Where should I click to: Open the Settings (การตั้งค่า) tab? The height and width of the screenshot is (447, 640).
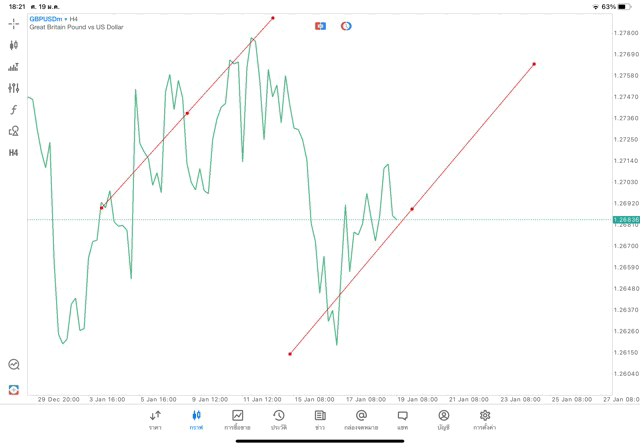pyautogui.click(x=485, y=419)
